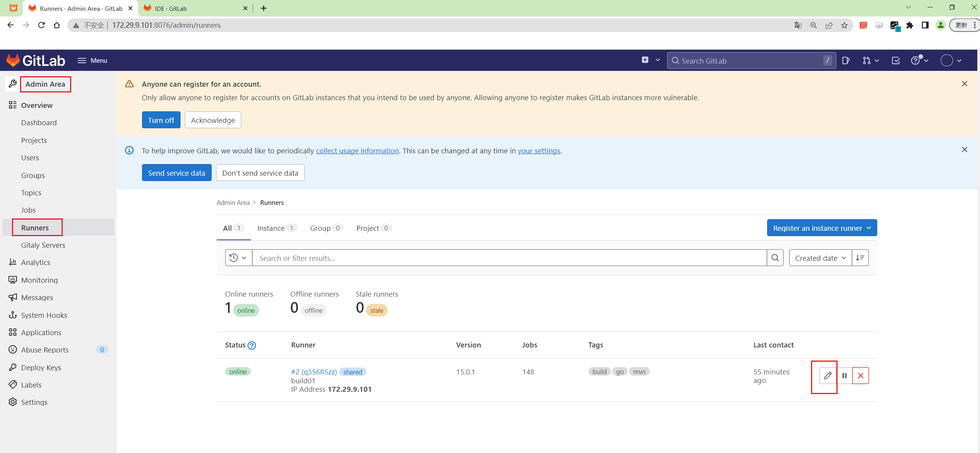This screenshot has height=453, width=980.
Task: Click Search or filter results field
Action: (x=509, y=258)
